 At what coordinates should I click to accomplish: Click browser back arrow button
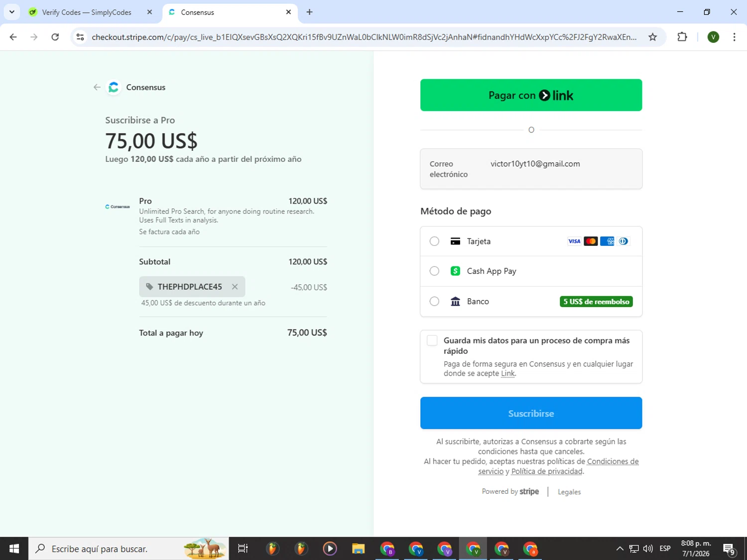13,37
